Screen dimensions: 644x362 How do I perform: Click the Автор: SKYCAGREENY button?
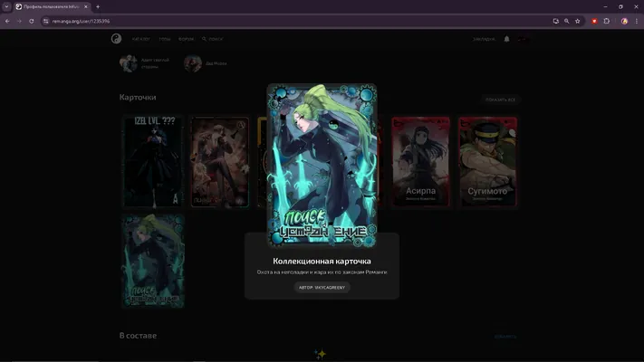tap(322, 287)
